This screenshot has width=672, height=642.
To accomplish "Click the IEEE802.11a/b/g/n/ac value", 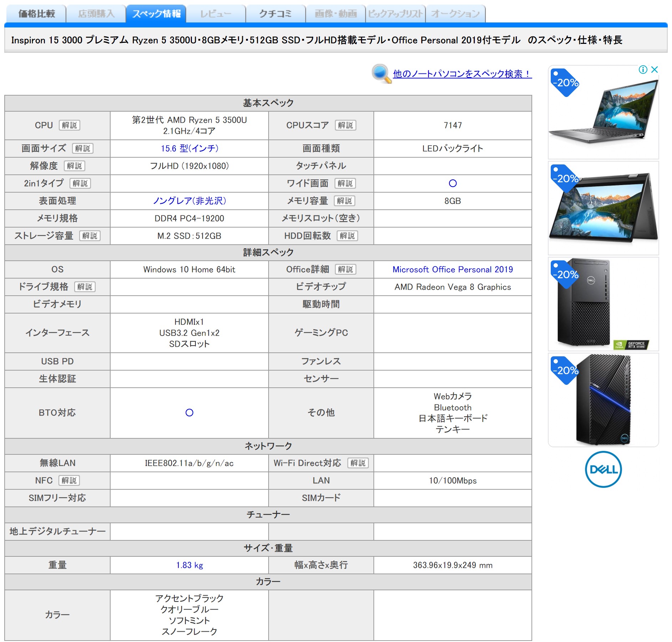I will [189, 463].
